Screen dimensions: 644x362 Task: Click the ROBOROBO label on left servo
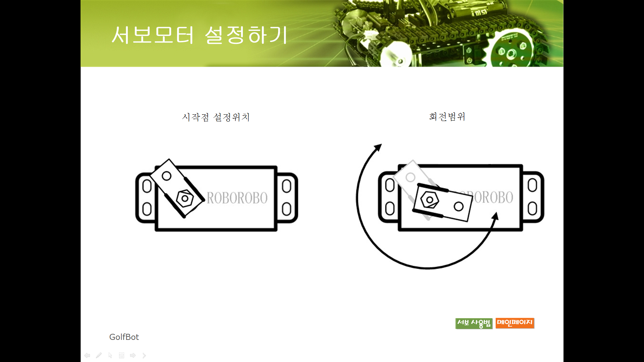click(237, 198)
